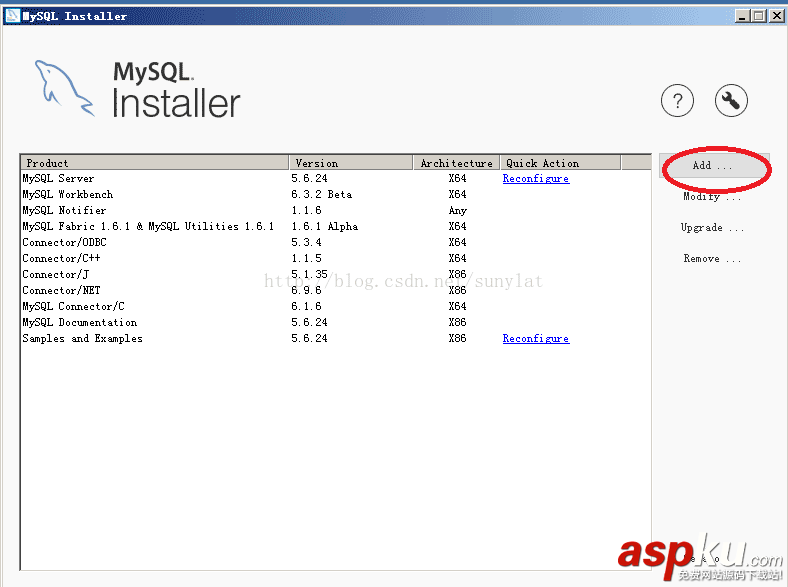Maximize the MySQL Installer window

coord(759,16)
